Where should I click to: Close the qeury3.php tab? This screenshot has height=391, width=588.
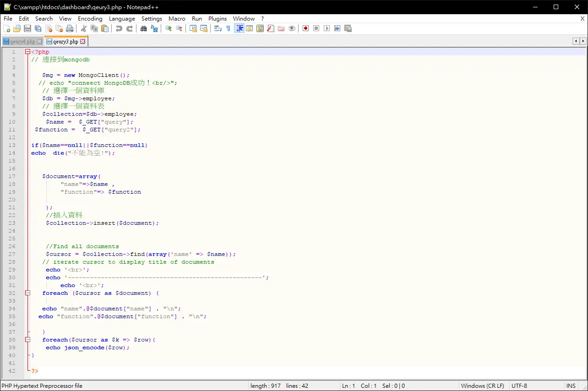(x=83, y=41)
